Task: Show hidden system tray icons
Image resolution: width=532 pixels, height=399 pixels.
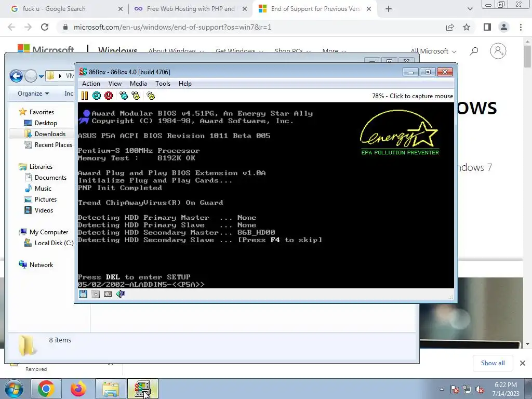Action: pos(442,389)
